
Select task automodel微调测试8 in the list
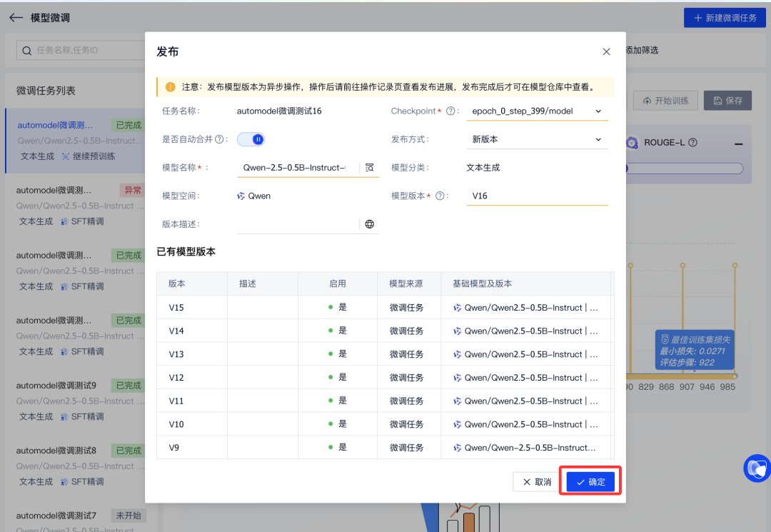click(75, 465)
